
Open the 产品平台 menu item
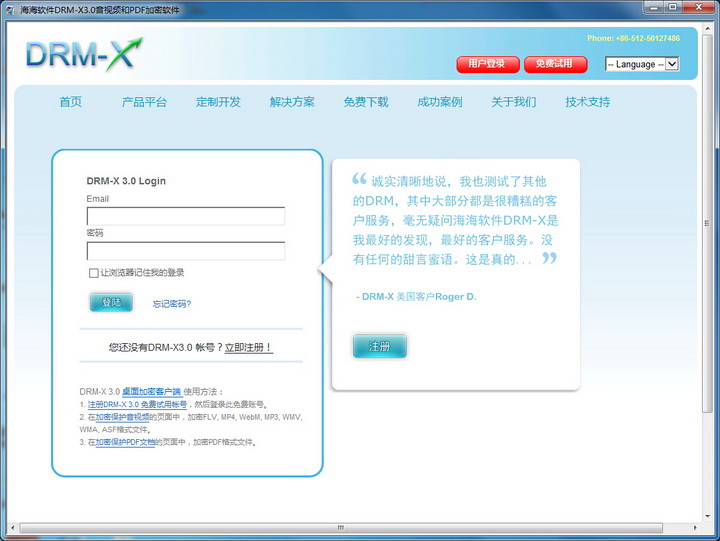(144, 102)
